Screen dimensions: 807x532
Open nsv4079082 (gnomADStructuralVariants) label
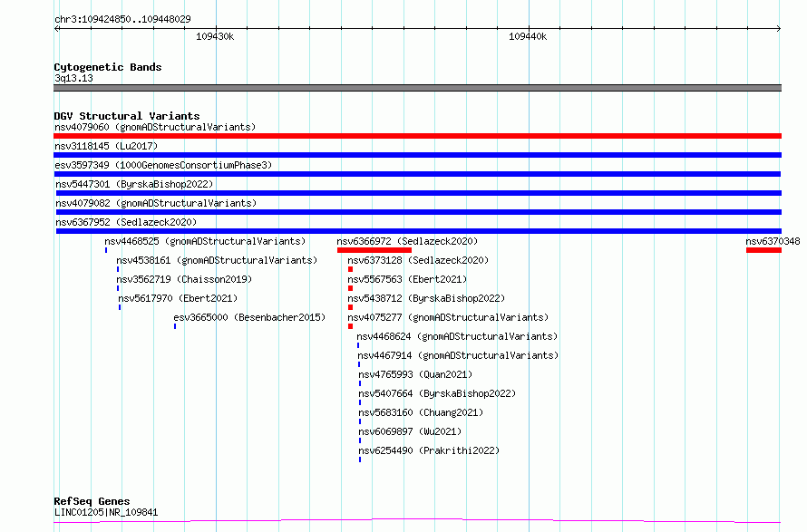156,203
